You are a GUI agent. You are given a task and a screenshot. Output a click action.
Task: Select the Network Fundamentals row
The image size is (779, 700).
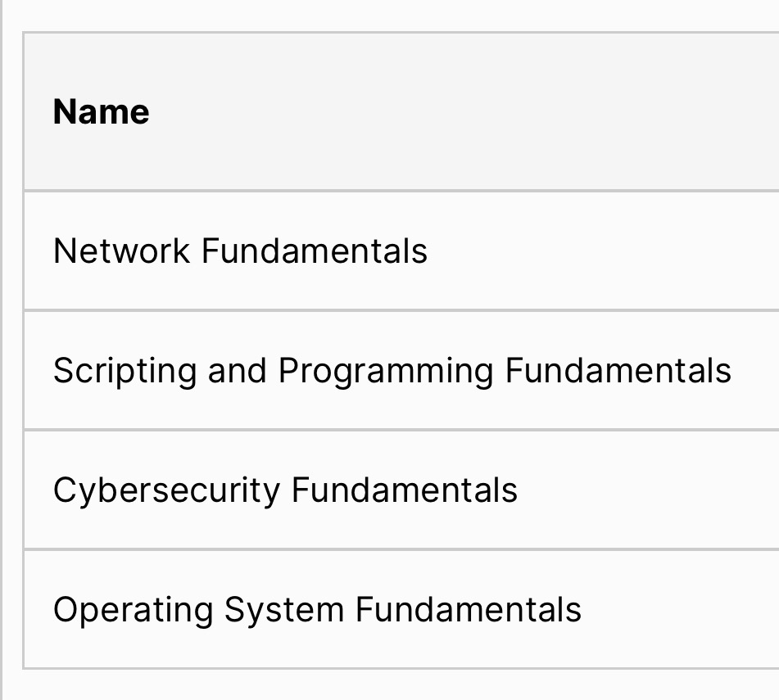pyautogui.click(x=240, y=251)
